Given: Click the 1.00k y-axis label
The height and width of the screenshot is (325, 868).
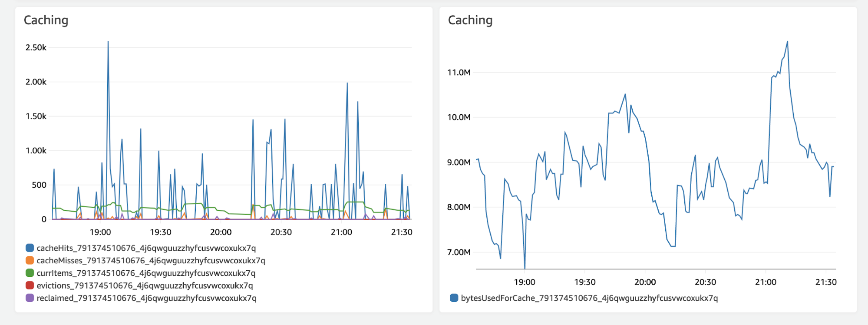Looking at the screenshot, I should point(36,150).
